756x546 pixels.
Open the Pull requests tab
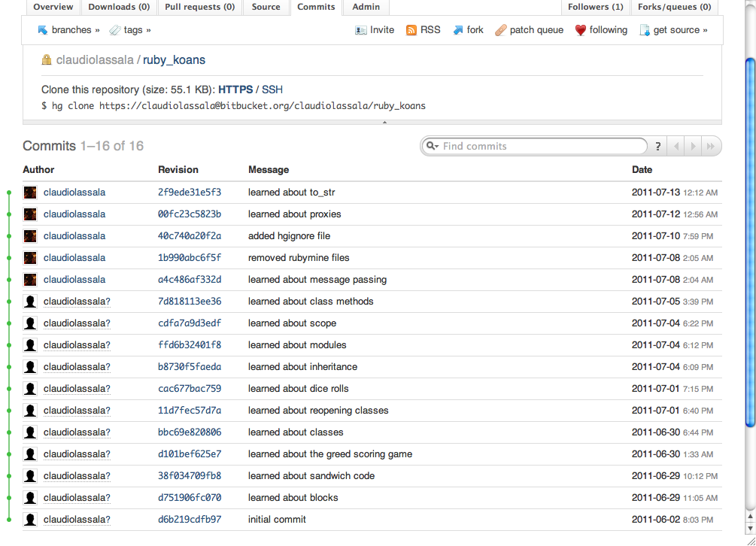coord(201,6)
